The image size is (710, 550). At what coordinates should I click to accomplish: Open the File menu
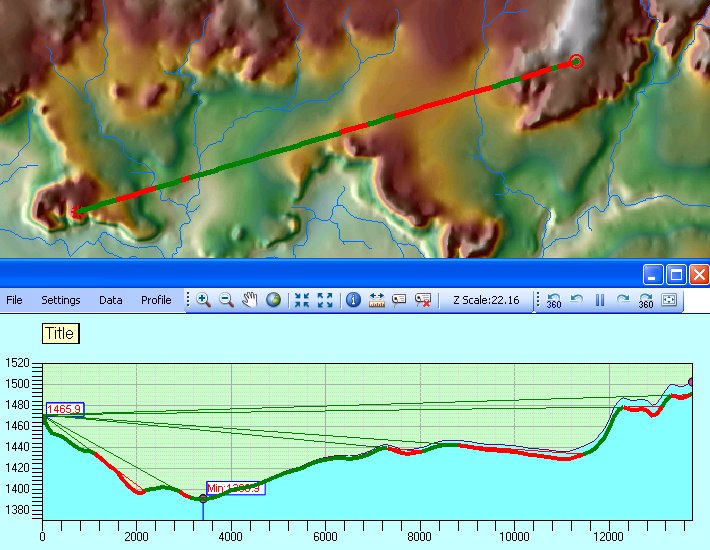pyautogui.click(x=14, y=300)
